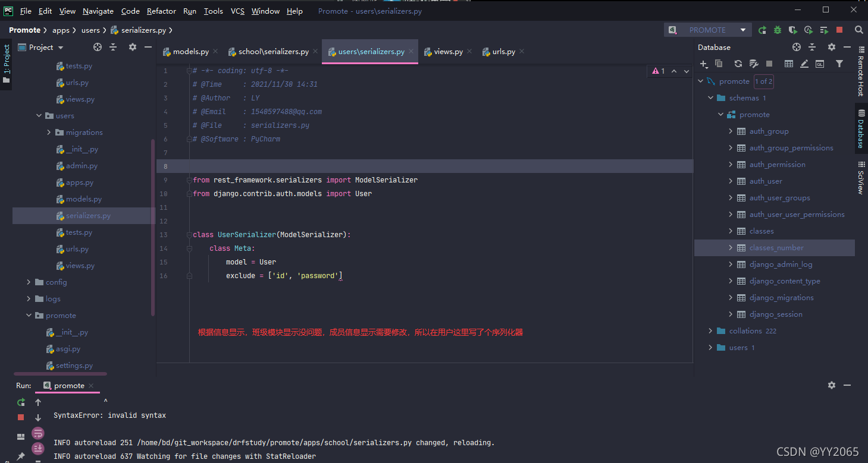Screen dimensions: 868x463
Task: Open Run panel settings gear
Action: point(832,385)
